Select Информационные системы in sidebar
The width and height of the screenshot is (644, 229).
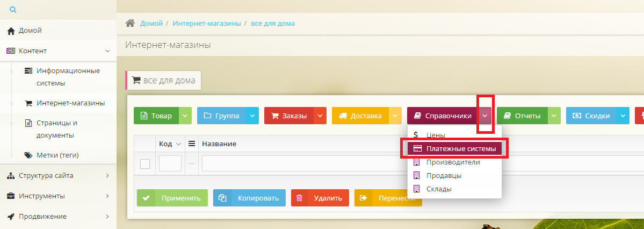[68, 77]
